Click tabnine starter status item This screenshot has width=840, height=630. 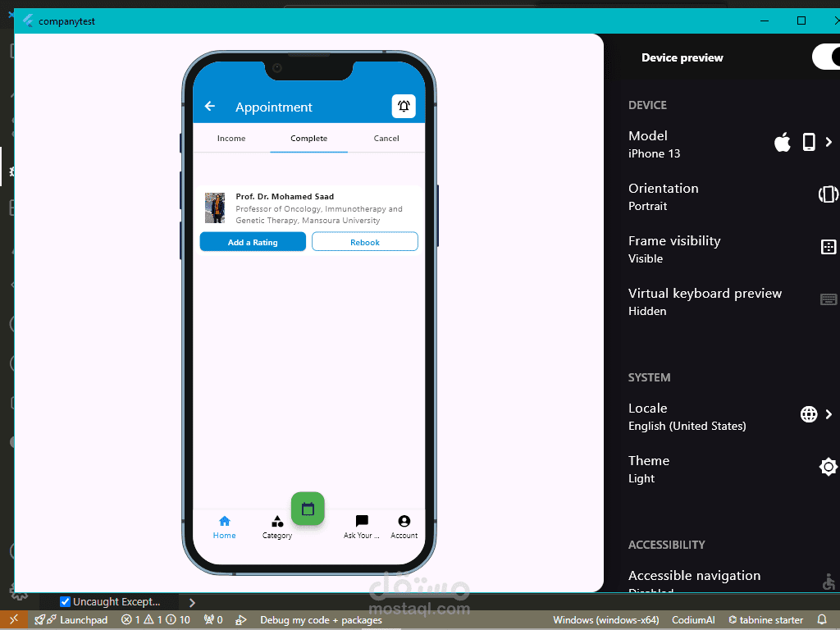coord(765,620)
